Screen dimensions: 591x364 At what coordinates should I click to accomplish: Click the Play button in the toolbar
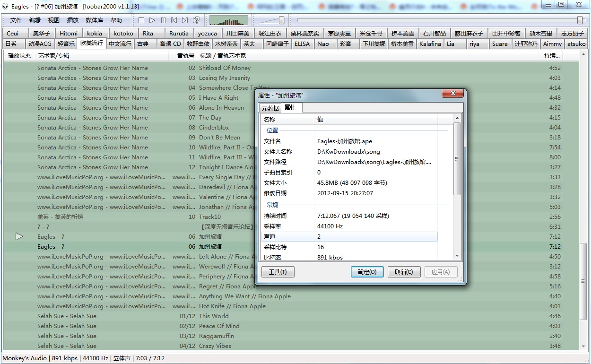[x=152, y=20]
